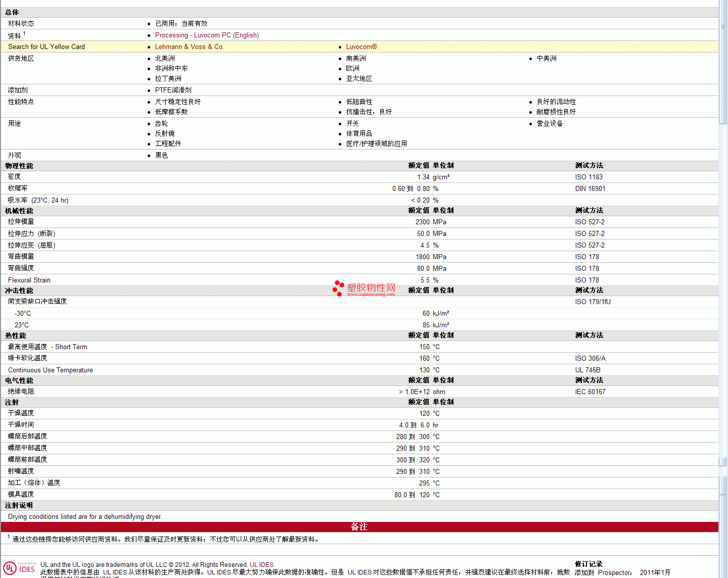Click the 'PTFE润滑剂' additive entry
Screen dimensions: 728x578
tap(173, 90)
